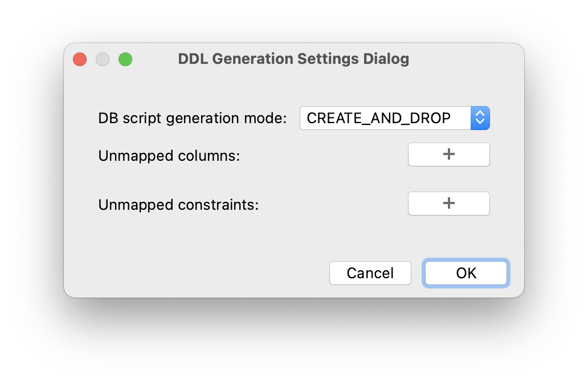Screen dimensions: 588x382
Task: Click the dialog title text
Action: (294, 59)
